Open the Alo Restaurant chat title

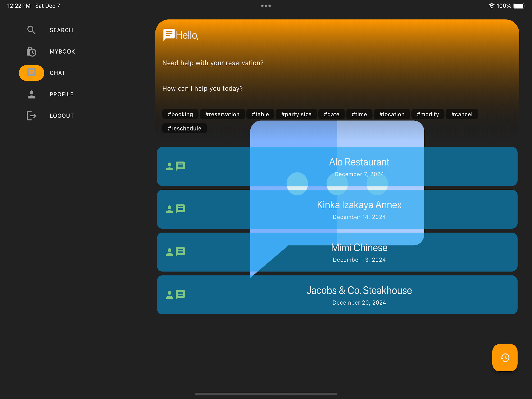click(359, 162)
